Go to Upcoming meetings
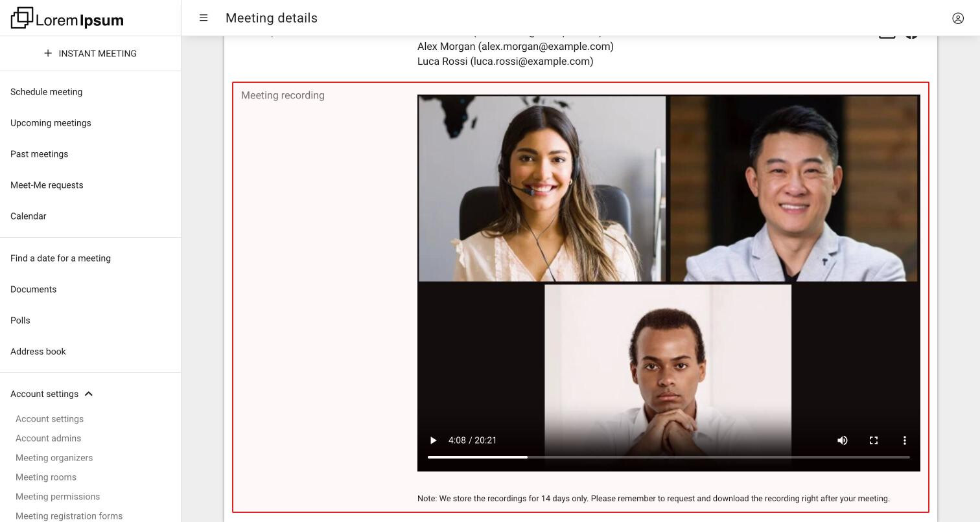The height and width of the screenshot is (522, 980). click(x=51, y=123)
